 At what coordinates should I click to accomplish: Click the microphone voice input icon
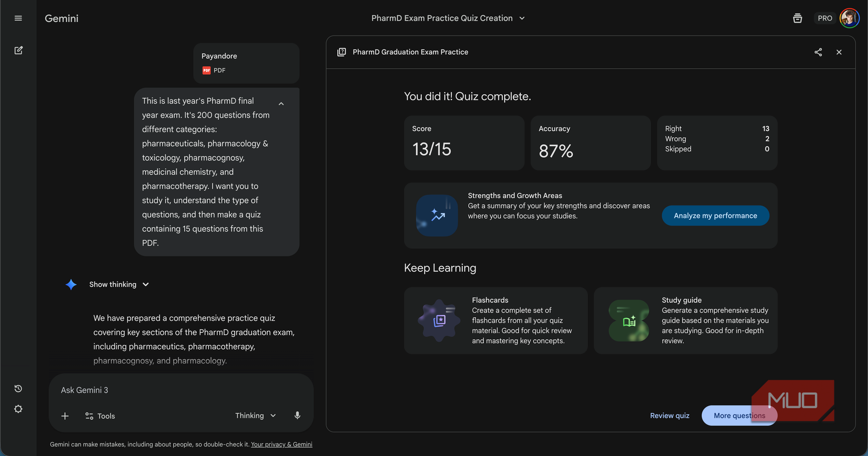click(x=297, y=416)
